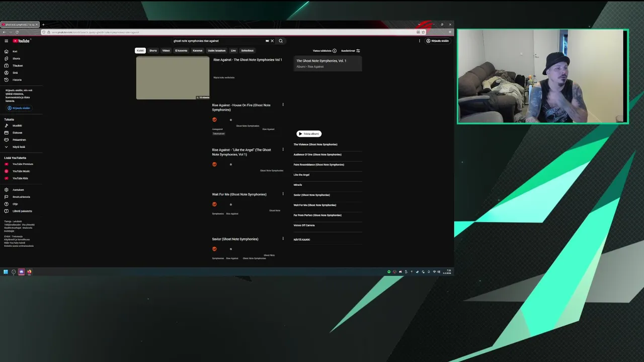644x362 pixels.
Task: Click Näytä koko soittolista link
Action: pyautogui.click(x=224, y=77)
